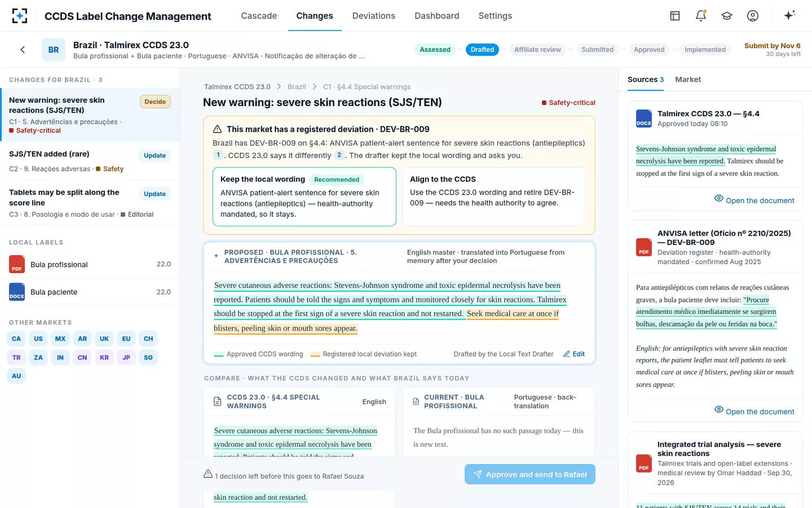Go to the Dashboard tab

tap(437, 16)
